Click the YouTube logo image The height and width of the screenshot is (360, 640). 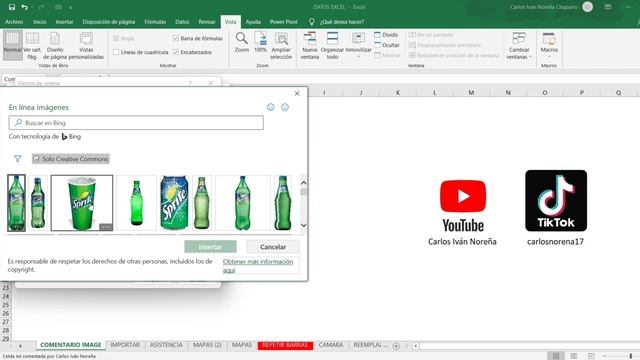(x=463, y=206)
